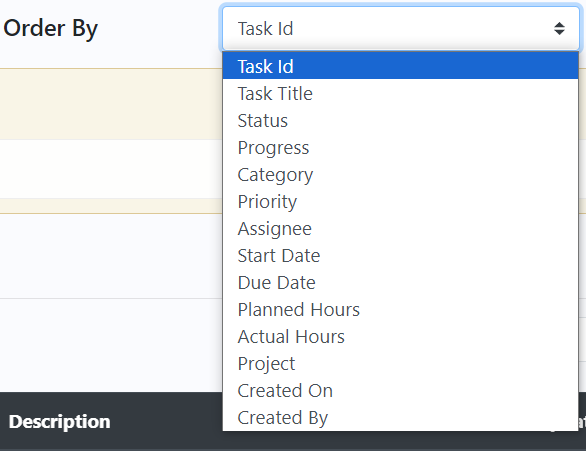Pick Created On option

[x=400, y=390]
